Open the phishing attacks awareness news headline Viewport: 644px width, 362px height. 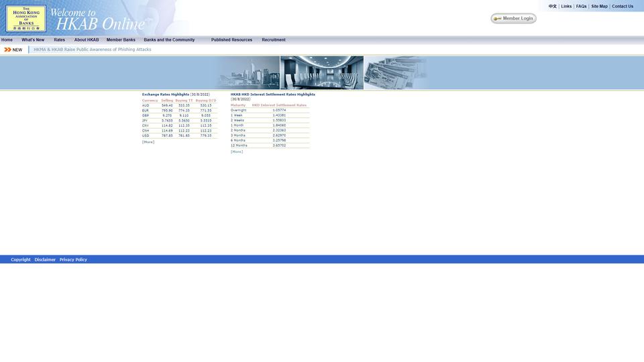(93, 50)
